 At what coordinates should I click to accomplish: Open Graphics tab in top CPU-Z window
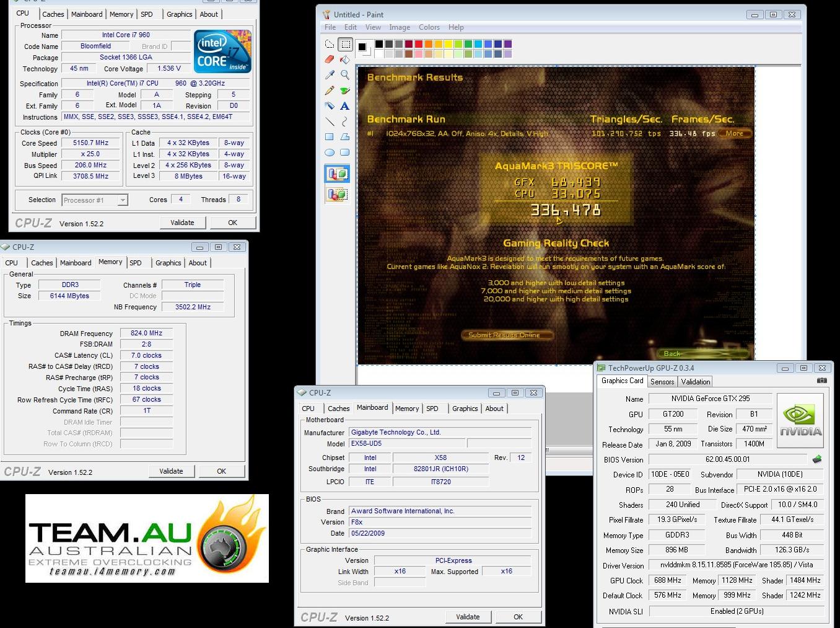coord(180,14)
